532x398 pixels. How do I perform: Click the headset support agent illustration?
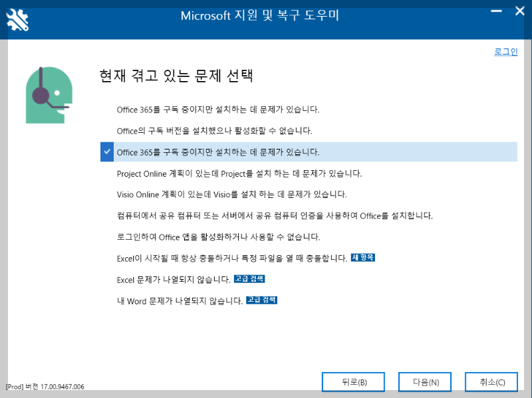click(x=49, y=95)
